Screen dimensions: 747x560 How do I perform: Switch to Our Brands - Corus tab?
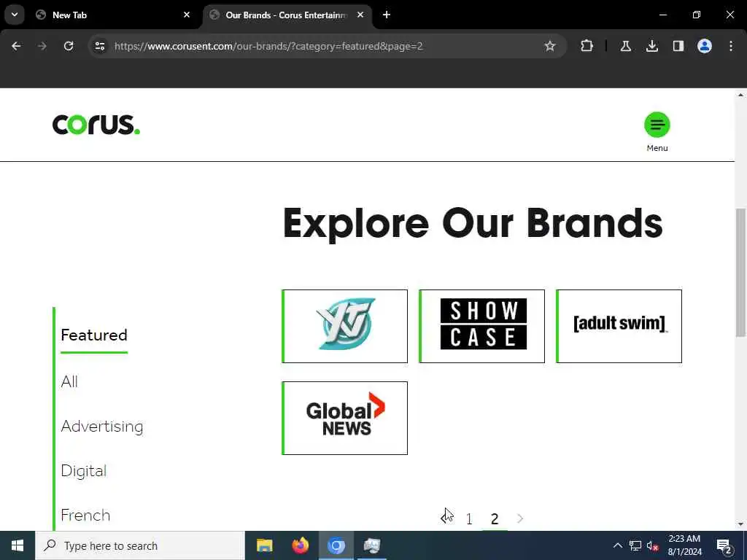286,15
